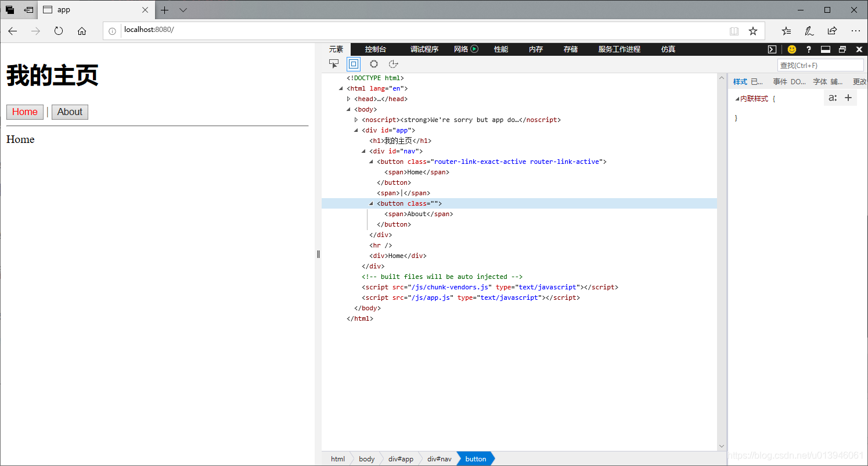This screenshot has height=466, width=868.
Task: Click the DOM tree scrollbar down arrow
Action: point(722,446)
